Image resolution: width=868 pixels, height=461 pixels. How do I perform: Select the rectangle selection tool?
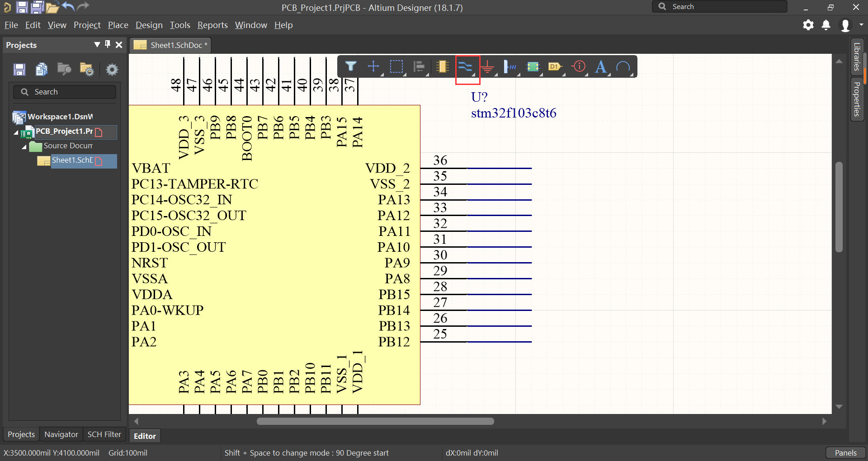[x=396, y=67]
